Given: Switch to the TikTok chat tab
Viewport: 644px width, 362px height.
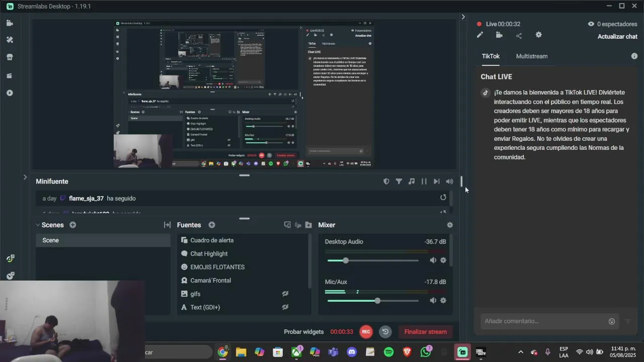Looking at the screenshot, I should tap(491, 56).
